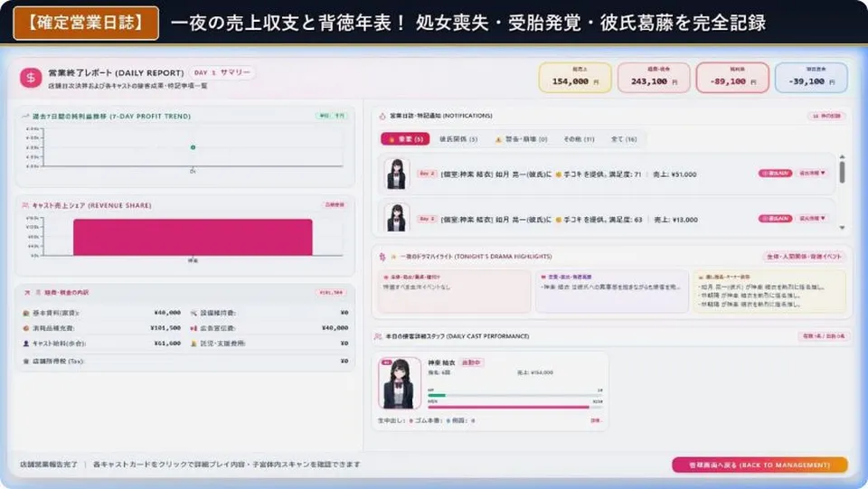Switch to the その他 (11) tab
This screenshot has width=868, height=489.
579,139
